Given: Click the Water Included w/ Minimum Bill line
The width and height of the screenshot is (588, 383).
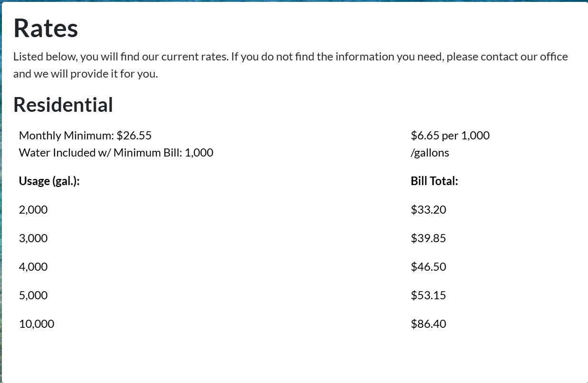Looking at the screenshot, I should pos(116,153).
